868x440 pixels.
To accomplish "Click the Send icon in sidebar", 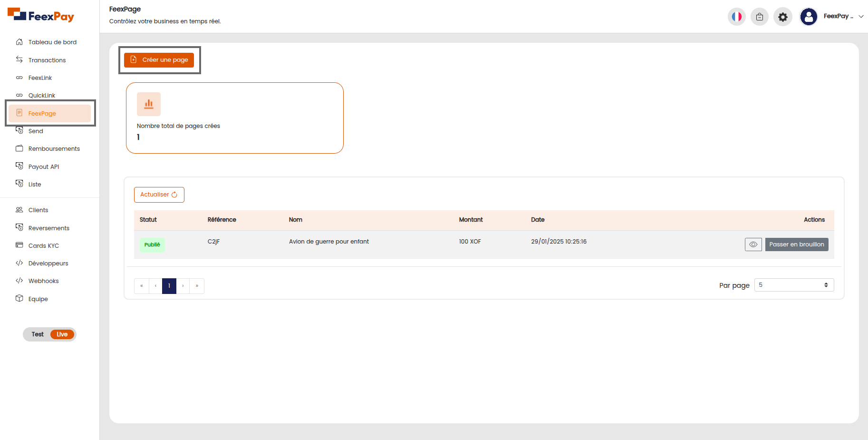I will [x=19, y=130].
